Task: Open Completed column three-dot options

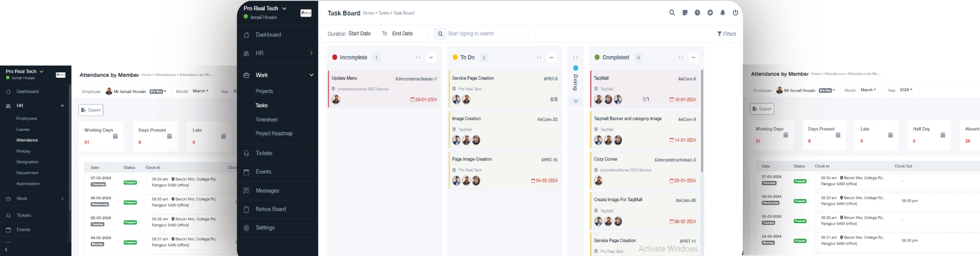Action: point(694,58)
